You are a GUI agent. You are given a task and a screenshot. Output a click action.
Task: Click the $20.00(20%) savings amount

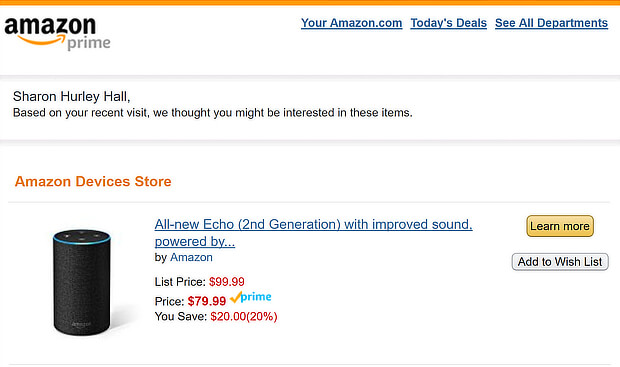point(244,316)
